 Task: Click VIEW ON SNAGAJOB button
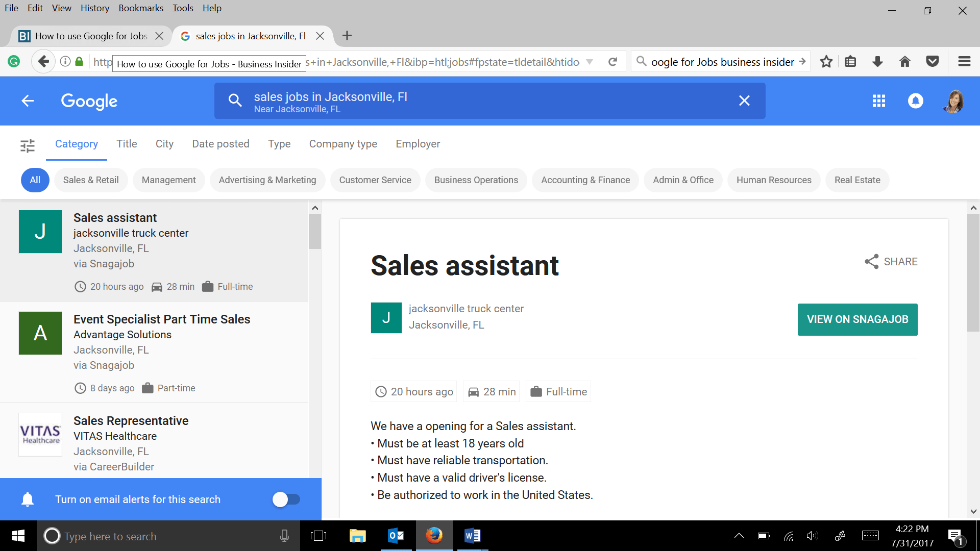tap(857, 319)
